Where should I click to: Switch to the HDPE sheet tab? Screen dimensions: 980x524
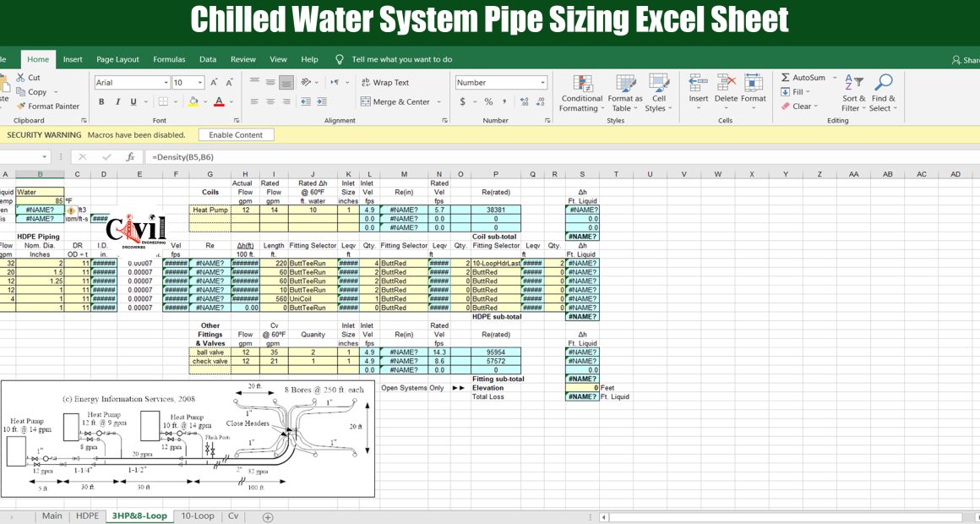pos(88,516)
